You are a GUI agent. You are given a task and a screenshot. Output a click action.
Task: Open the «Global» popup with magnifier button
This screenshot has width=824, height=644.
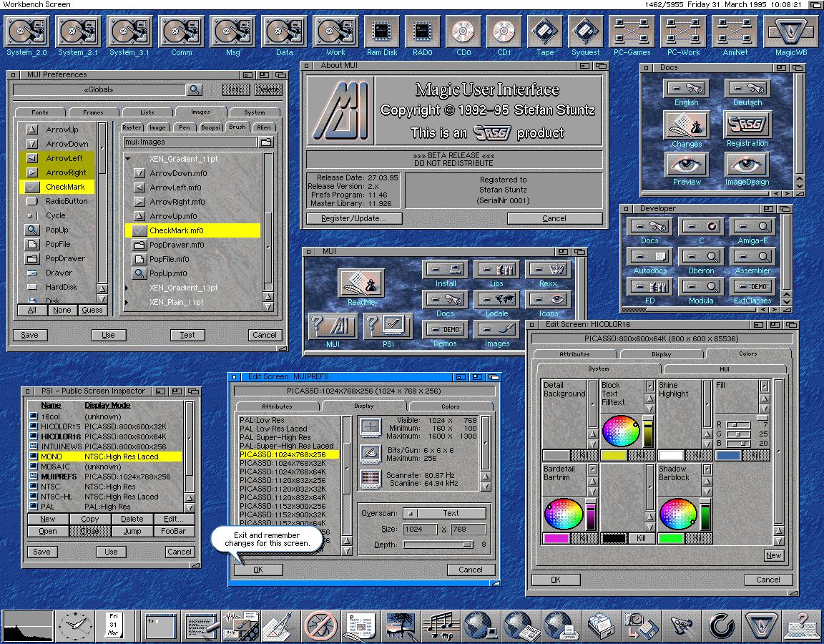click(194, 89)
